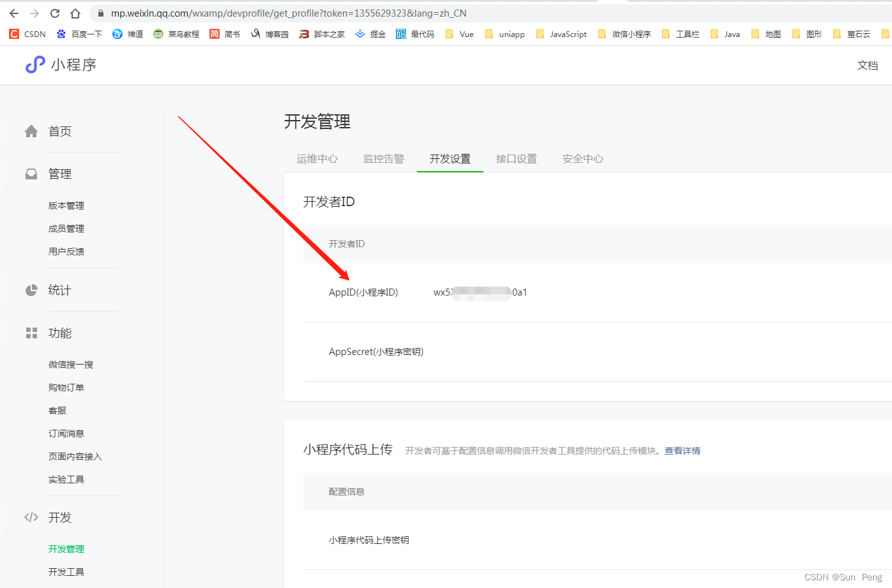Open the 最代码 bookmark

(415, 34)
